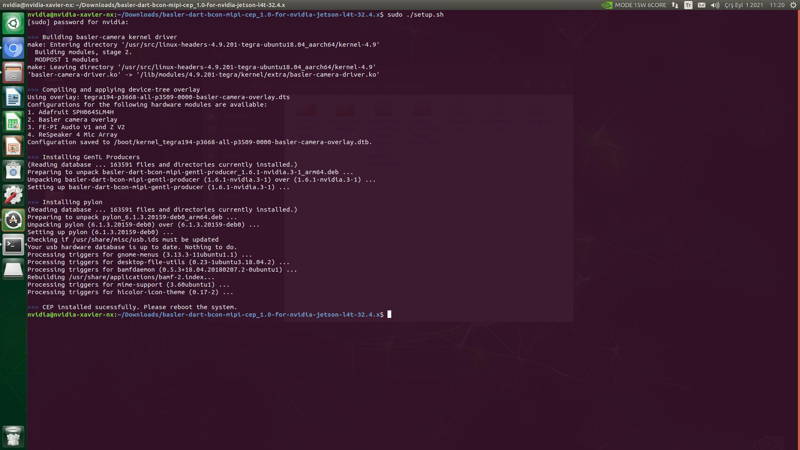800x450 pixels.
Task: Click 'Installing GenTL Producers' line
Action: [91, 157]
